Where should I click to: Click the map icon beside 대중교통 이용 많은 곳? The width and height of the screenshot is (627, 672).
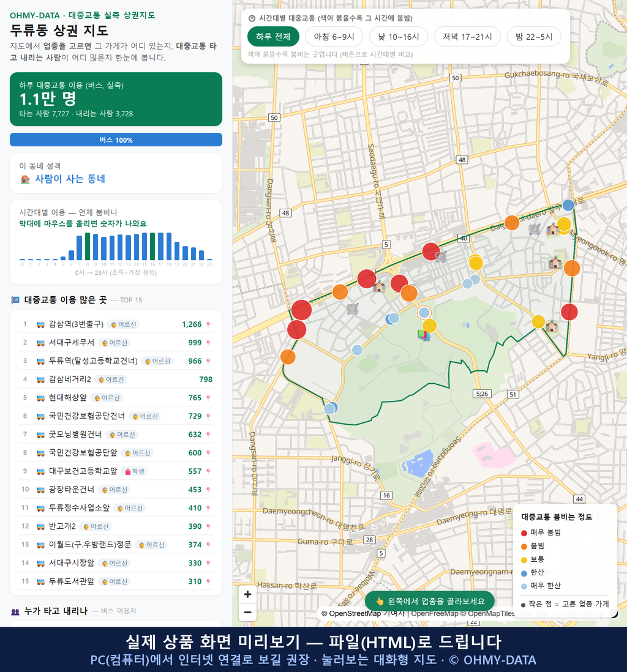click(x=15, y=300)
